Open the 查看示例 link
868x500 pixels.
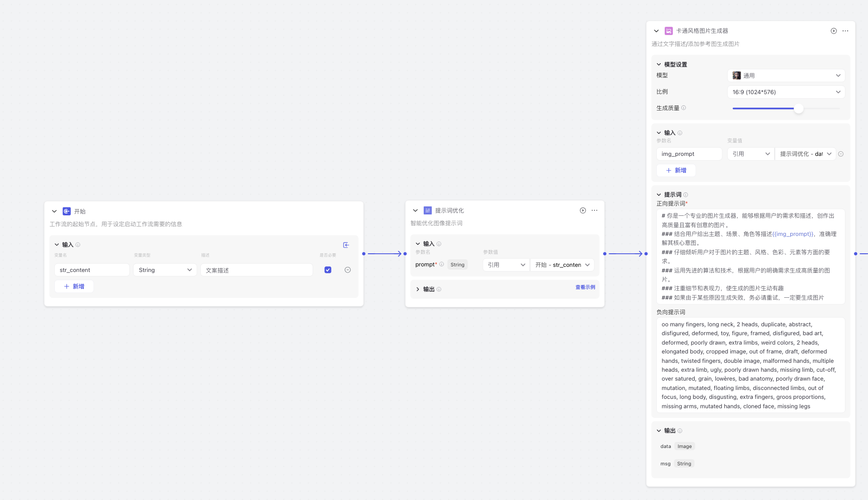tap(585, 287)
